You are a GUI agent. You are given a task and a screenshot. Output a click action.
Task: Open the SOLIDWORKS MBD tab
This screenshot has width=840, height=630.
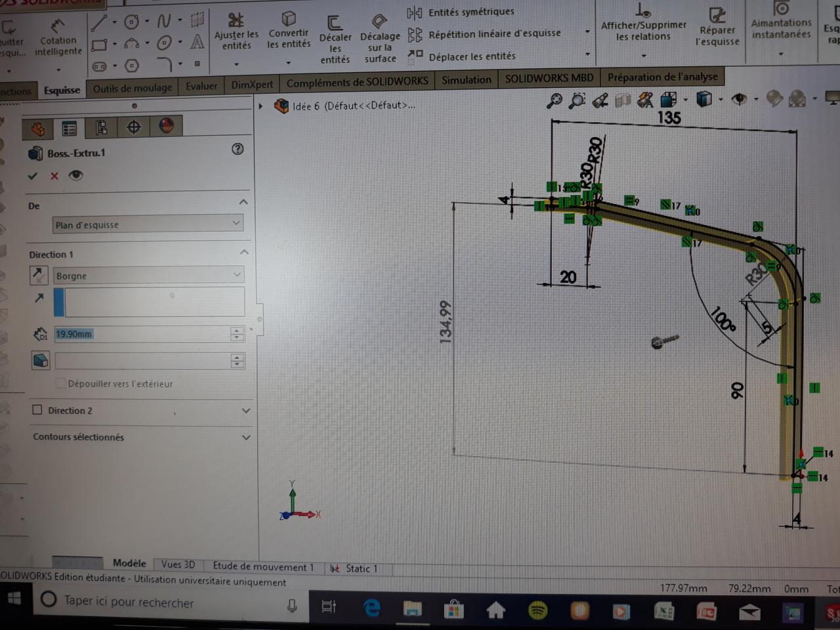[x=549, y=78]
